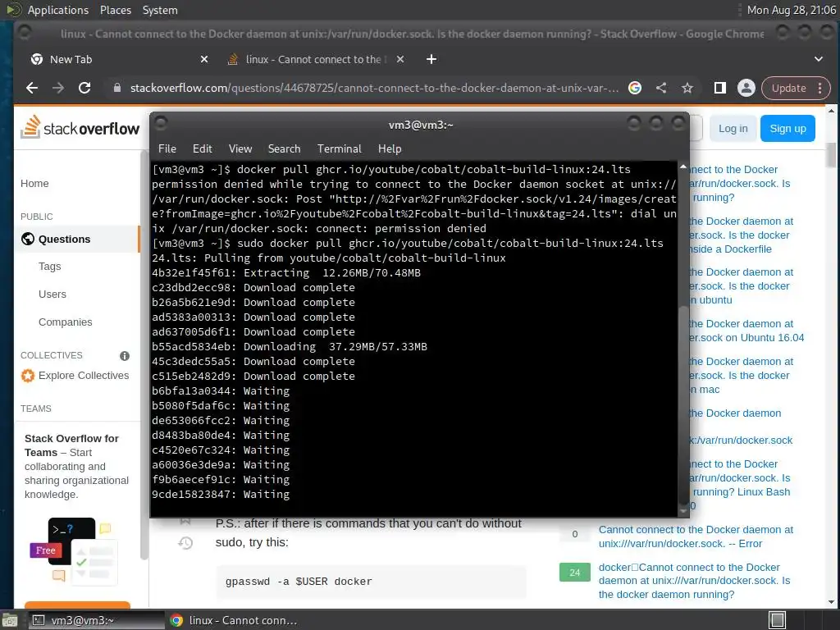This screenshot has height=630, width=840.
Task: Open Chrome tab search dropdown chevron
Action: (819, 59)
